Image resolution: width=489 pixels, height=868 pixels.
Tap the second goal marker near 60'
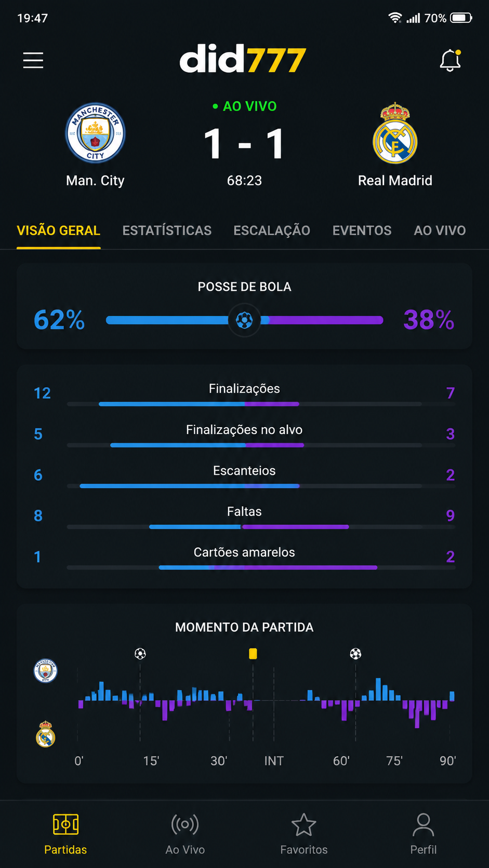pyautogui.click(x=355, y=654)
